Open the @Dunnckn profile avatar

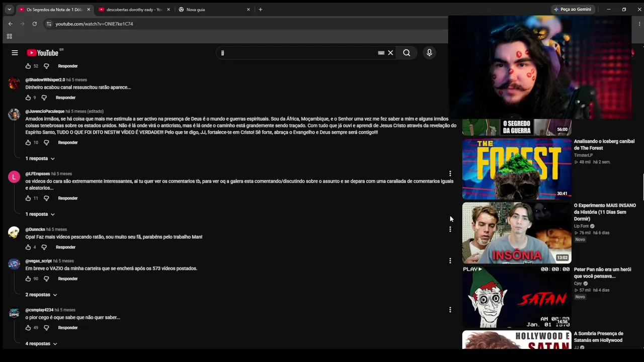[14, 232]
